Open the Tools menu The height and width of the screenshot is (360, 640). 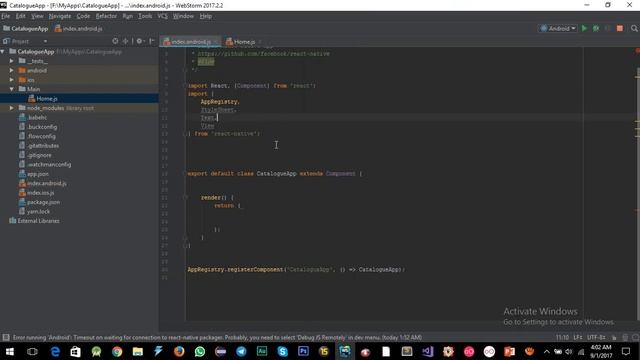(145, 16)
